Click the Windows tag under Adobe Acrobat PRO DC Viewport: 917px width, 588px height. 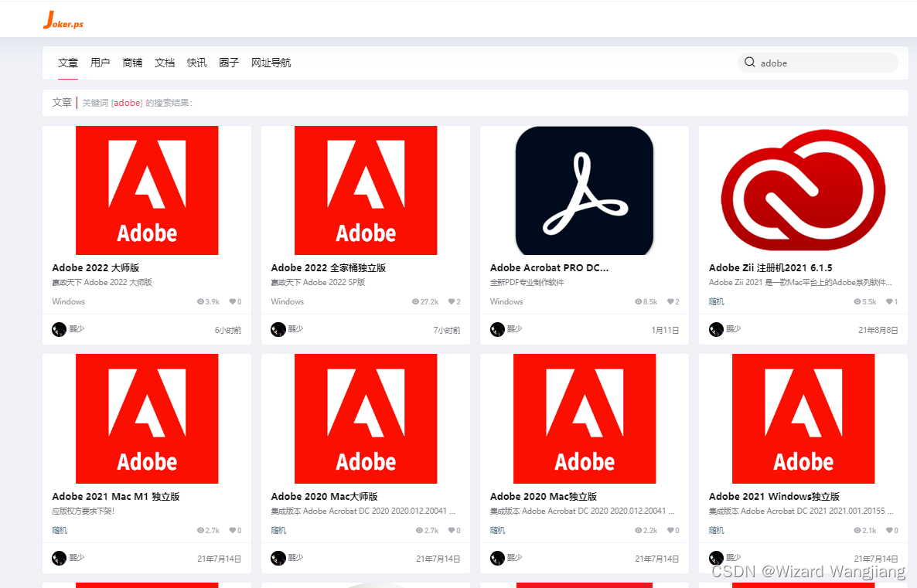point(506,301)
